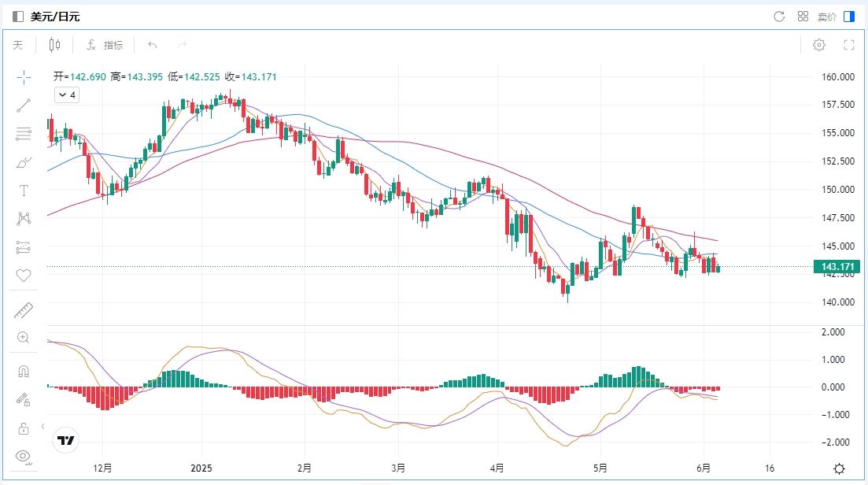Screen dimensions: 868x485
Task: Choose the brush drawing tool
Action: pos(24,163)
